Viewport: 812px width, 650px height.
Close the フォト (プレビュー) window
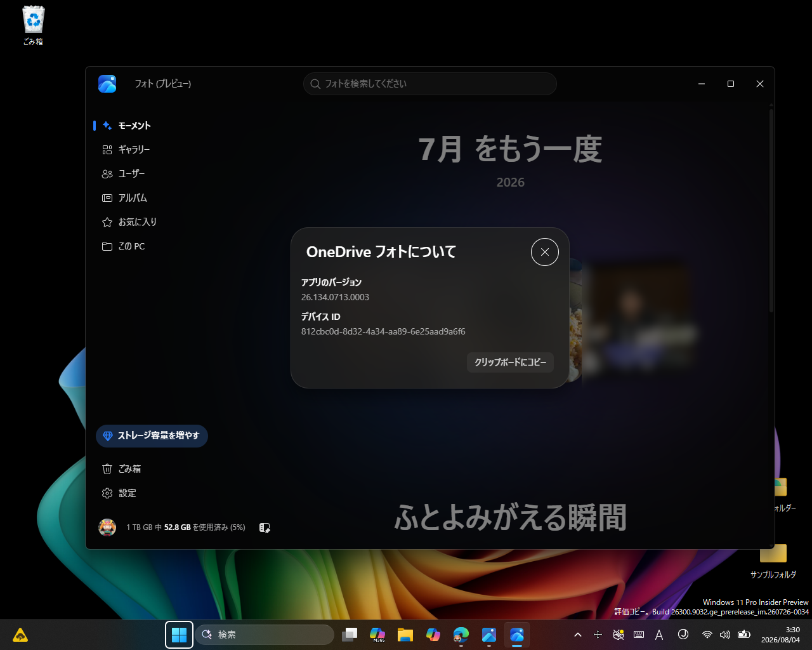tap(760, 84)
